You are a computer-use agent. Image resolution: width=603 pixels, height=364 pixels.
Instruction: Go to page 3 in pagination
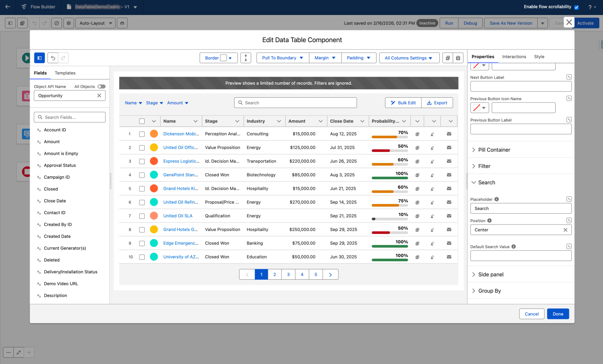click(x=289, y=274)
